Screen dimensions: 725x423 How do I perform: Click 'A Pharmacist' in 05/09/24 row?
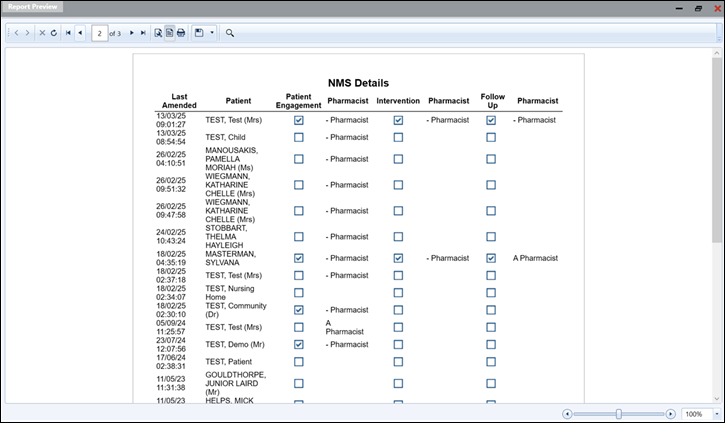(344, 327)
